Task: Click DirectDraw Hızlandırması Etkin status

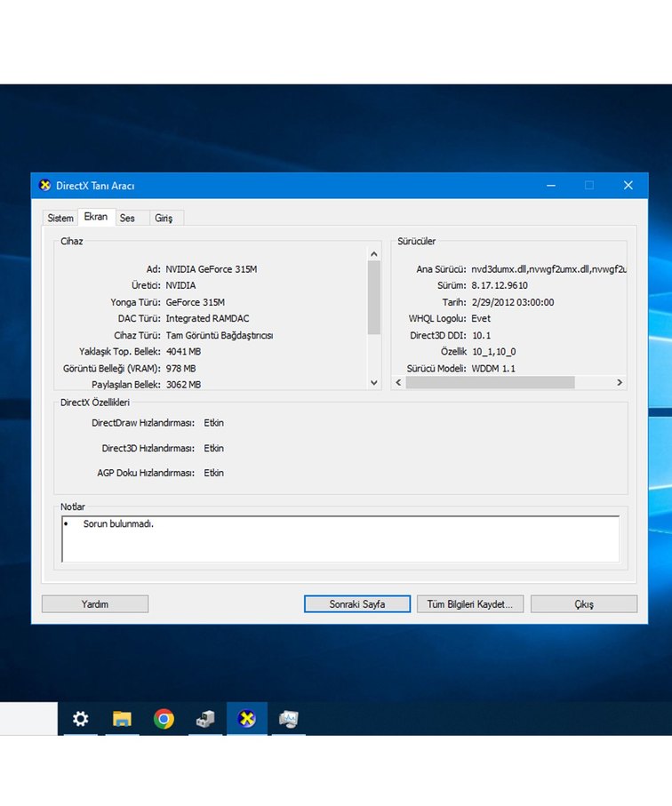Action: coord(214,423)
